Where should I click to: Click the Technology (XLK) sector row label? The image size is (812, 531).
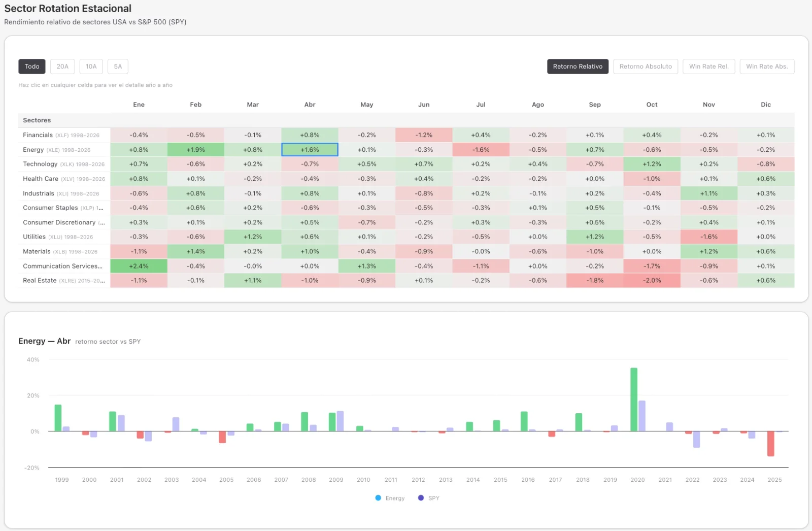click(x=63, y=164)
